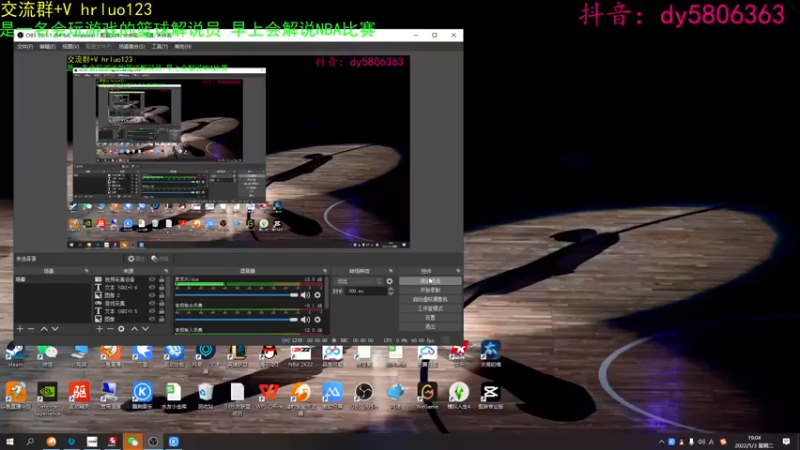
Task: Switch to OBS in the taskbar
Action: 153,441
